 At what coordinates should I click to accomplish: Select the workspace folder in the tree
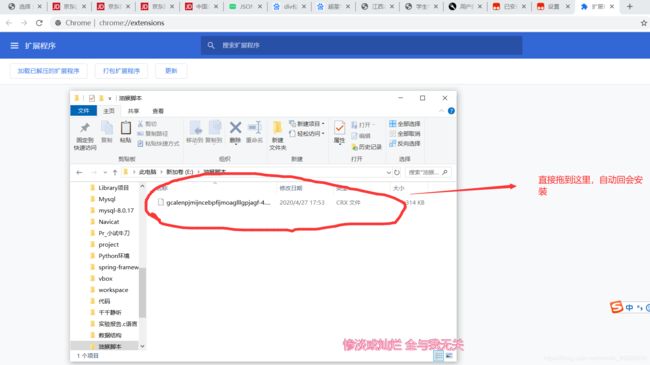click(113, 290)
